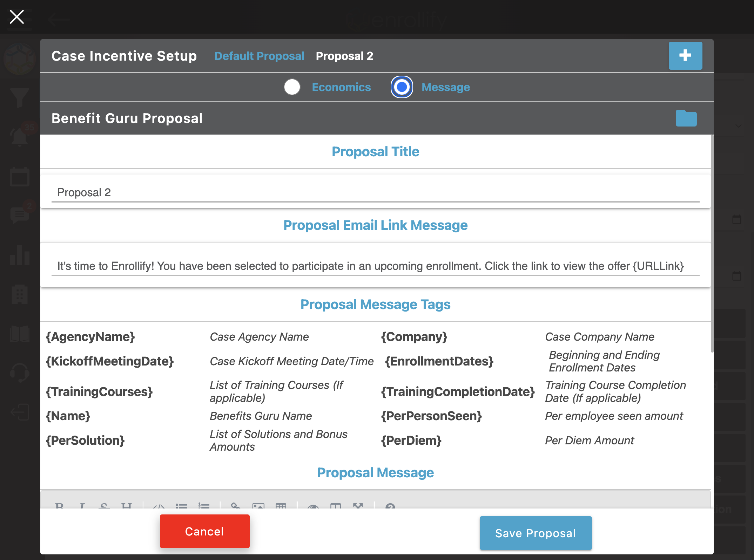The width and height of the screenshot is (754, 560).
Task: Click the {KickoffMeetingDate} tag text
Action: [110, 361]
